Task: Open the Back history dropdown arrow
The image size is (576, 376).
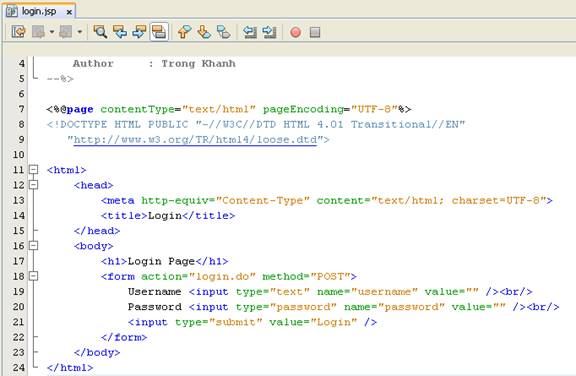Action: coord(52,32)
